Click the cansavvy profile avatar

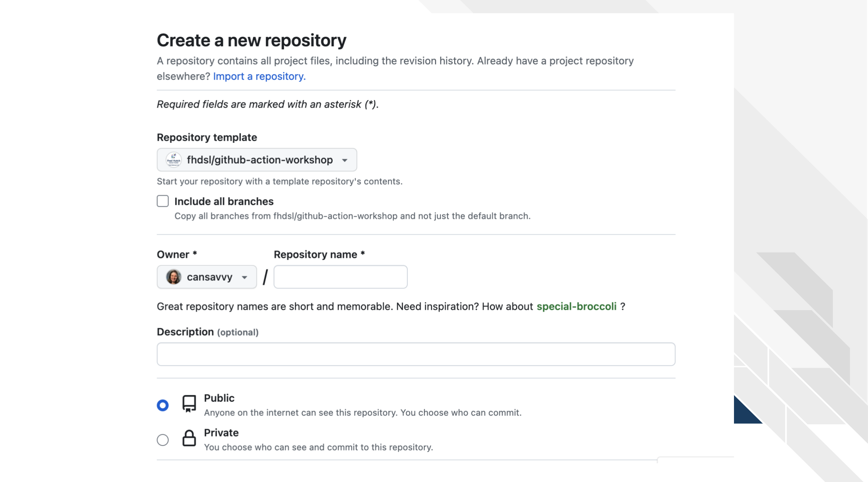[x=174, y=277]
